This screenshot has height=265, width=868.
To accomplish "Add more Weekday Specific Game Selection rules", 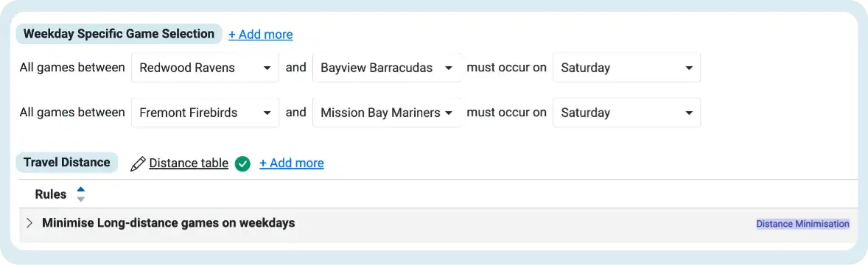I will (x=261, y=35).
